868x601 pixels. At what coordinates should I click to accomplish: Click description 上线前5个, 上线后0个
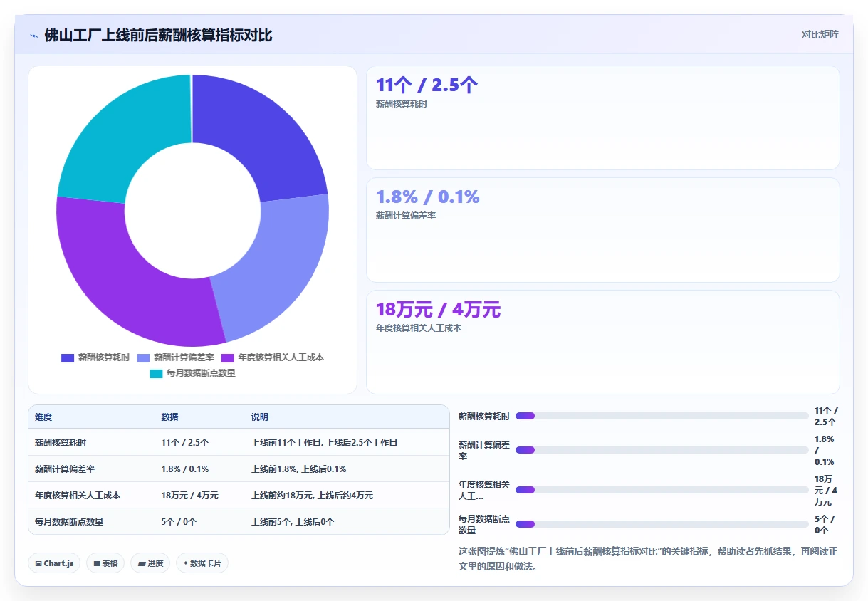[293, 522]
